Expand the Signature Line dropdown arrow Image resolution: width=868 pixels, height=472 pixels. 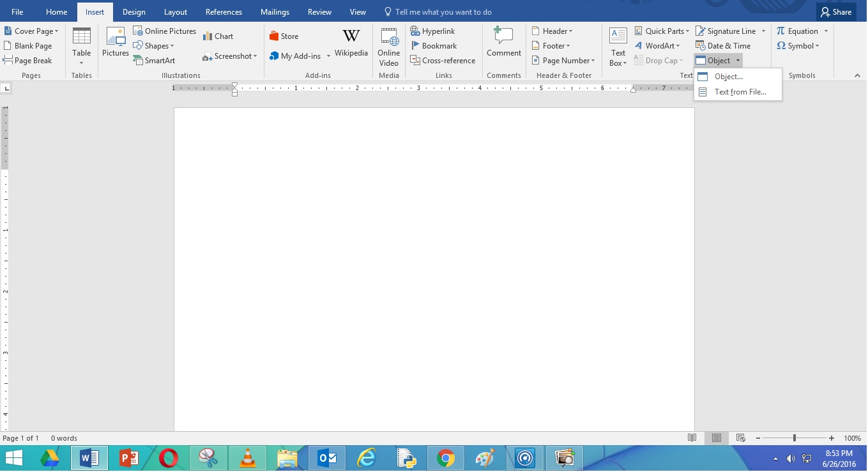pos(763,31)
